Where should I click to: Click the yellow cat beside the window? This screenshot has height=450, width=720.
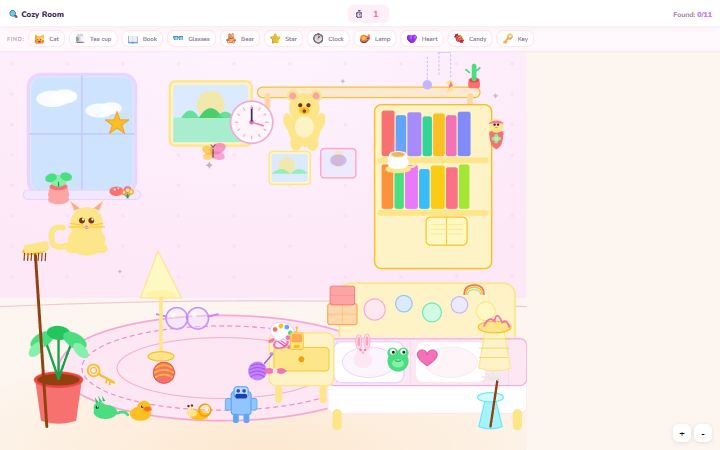(80, 228)
